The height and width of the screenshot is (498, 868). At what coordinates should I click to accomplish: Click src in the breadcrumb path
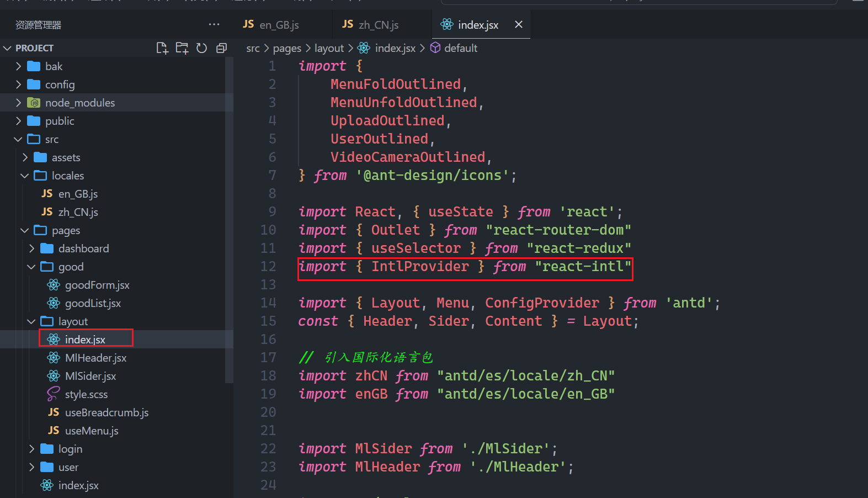click(253, 49)
